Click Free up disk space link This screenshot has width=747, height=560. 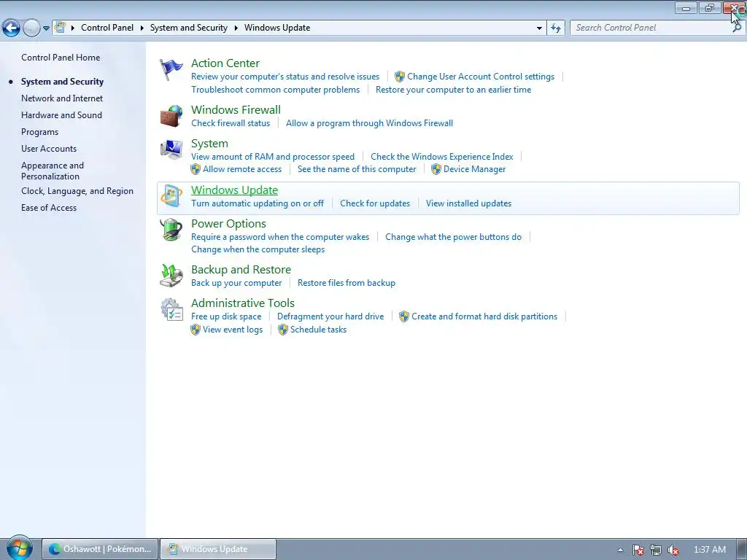coord(226,316)
